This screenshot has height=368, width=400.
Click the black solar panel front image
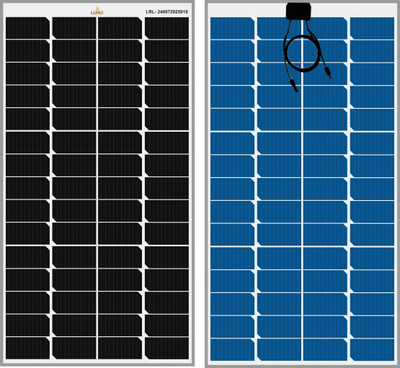[x=97, y=184]
